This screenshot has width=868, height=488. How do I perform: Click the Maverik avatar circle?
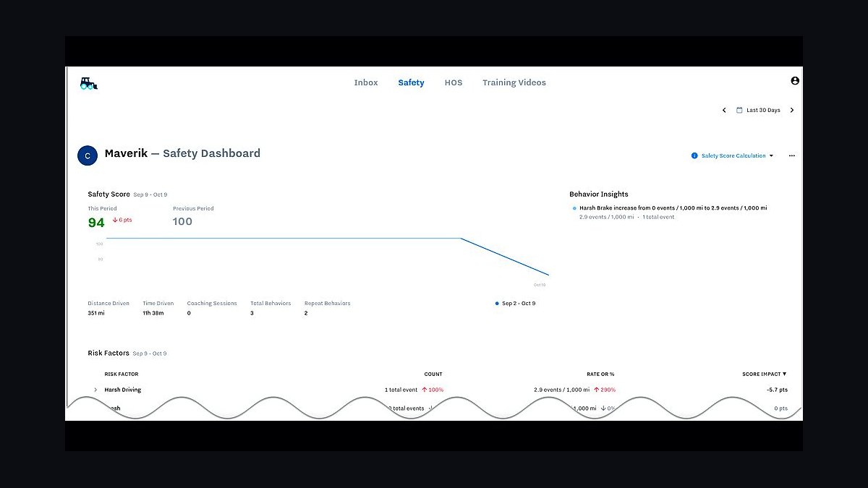click(88, 155)
